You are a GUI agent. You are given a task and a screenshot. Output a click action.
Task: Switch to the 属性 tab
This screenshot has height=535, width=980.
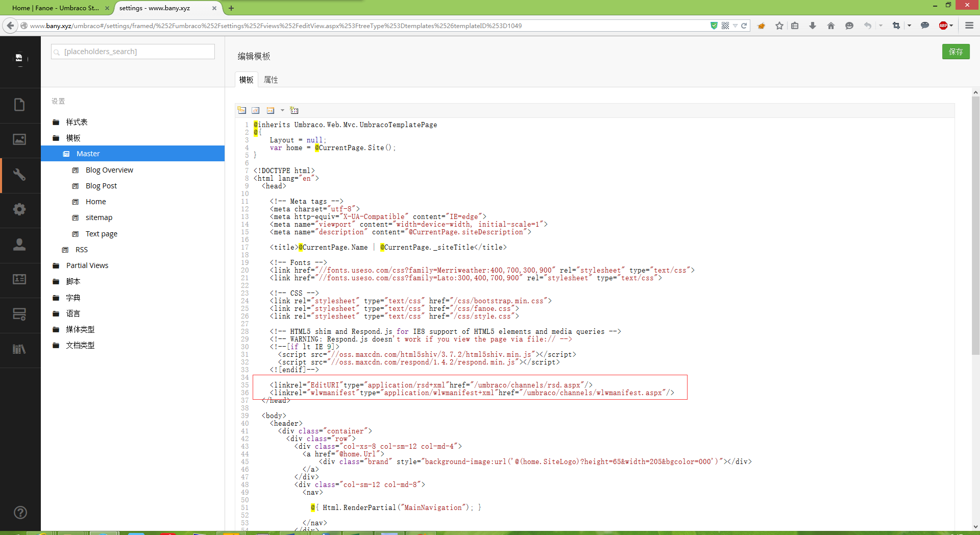tap(271, 80)
